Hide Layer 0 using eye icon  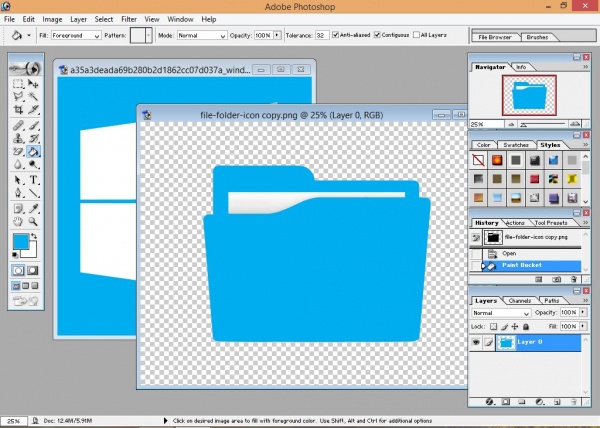point(478,342)
